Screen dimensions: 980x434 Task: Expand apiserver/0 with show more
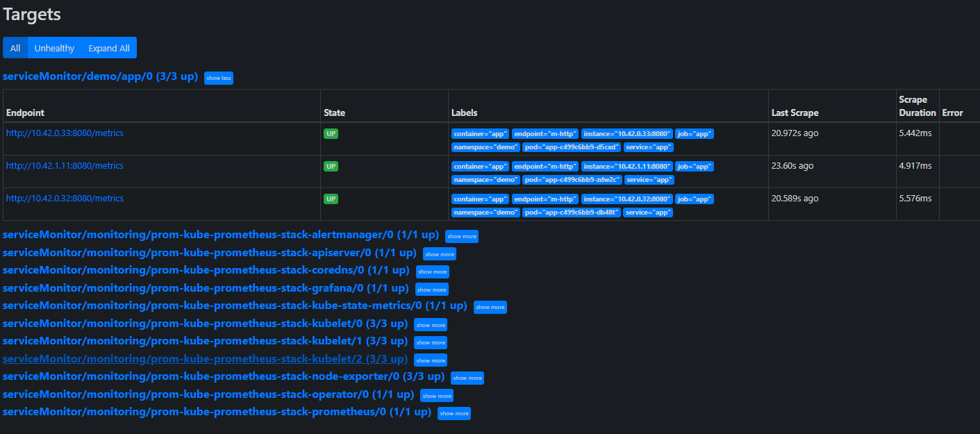[440, 254]
